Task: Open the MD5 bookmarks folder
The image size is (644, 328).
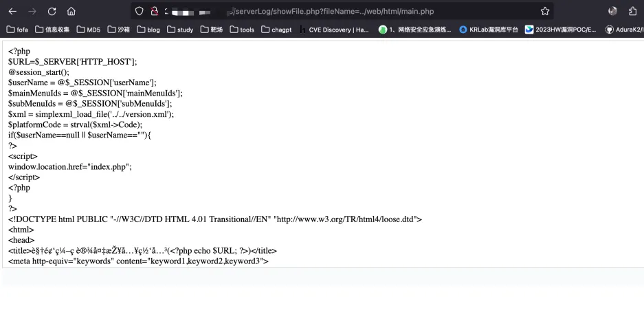Action: pos(89,30)
